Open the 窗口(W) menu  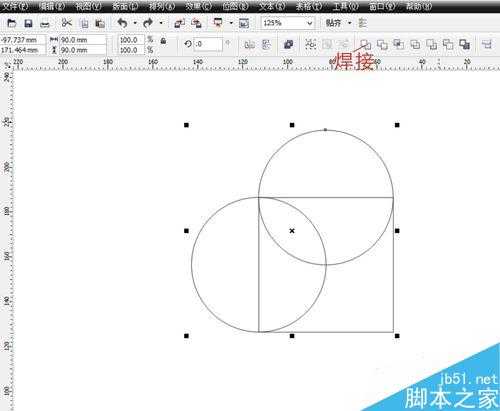pyautogui.click(x=382, y=6)
